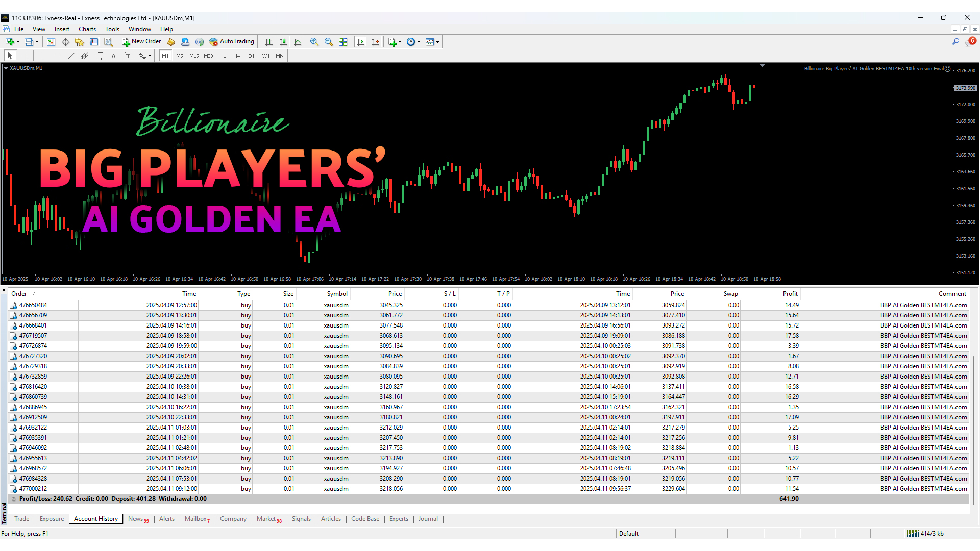Switch to the Journal tab
Image resolution: width=980 pixels, height=551 pixels.
point(428,519)
